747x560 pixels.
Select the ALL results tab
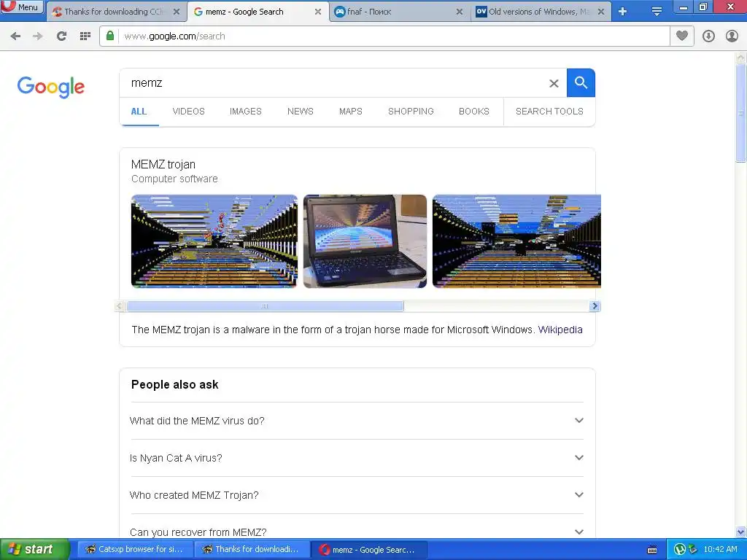[x=139, y=112]
